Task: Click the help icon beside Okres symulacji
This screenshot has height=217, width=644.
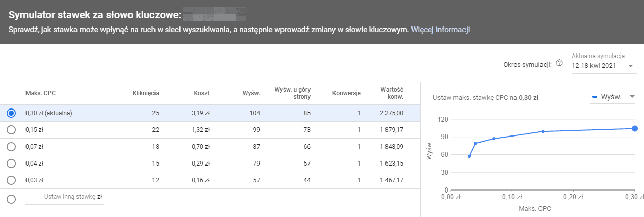Action: tap(559, 63)
